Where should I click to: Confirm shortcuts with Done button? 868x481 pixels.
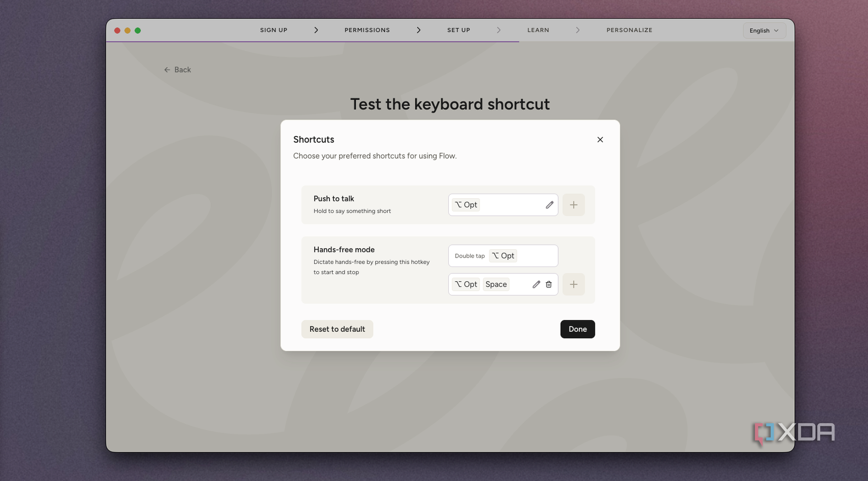pos(578,329)
